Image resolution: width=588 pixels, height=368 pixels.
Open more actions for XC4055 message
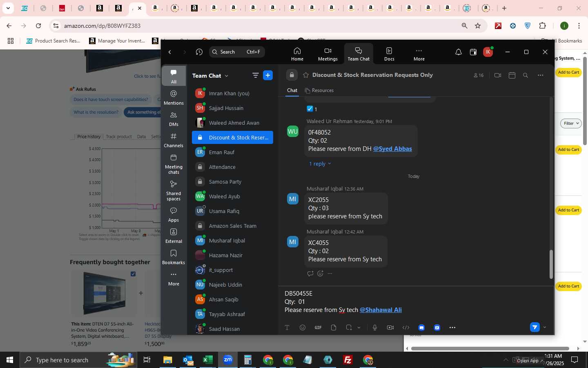(330, 274)
